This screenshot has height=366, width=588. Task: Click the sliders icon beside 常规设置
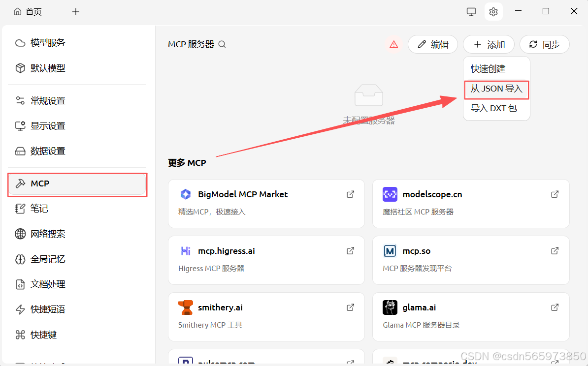pyautogui.click(x=20, y=101)
